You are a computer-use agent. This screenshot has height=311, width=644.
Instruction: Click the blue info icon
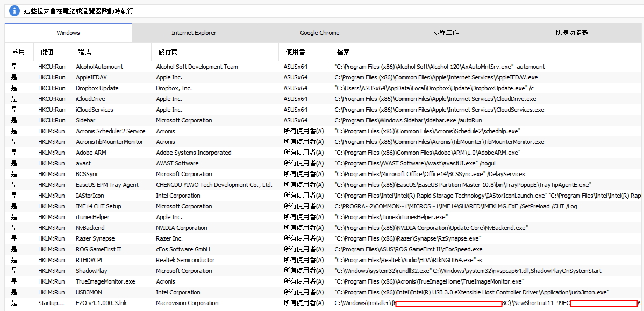click(x=15, y=11)
